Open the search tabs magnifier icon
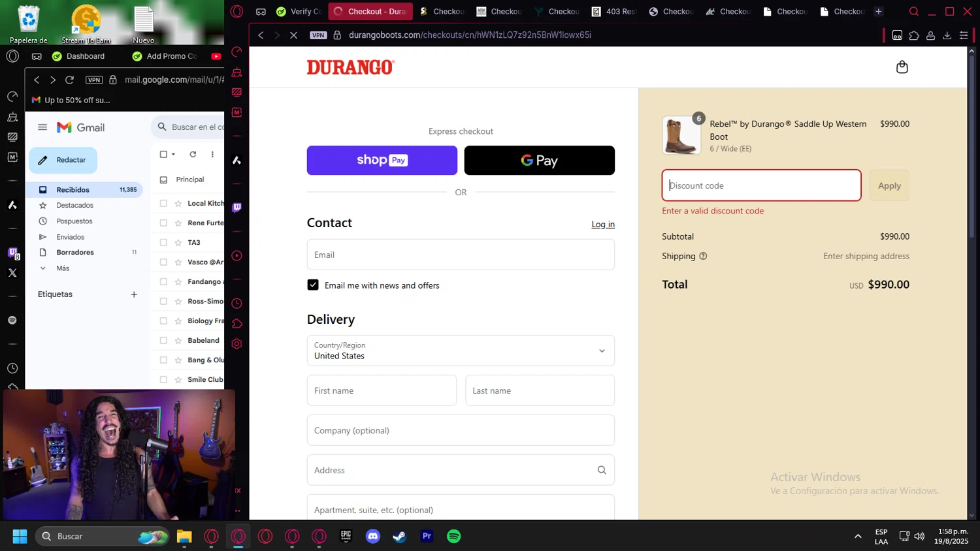The width and height of the screenshot is (980, 551). click(x=913, y=11)
